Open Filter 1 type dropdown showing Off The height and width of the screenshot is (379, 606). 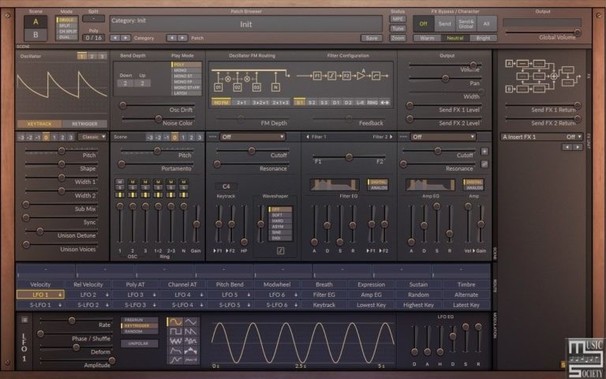(x=253, y=137)
